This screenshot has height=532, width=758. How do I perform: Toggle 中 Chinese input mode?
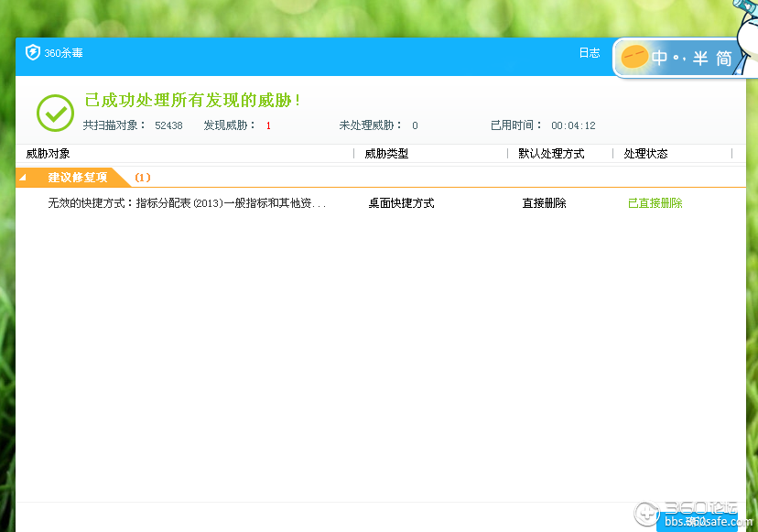coord(661,57)
